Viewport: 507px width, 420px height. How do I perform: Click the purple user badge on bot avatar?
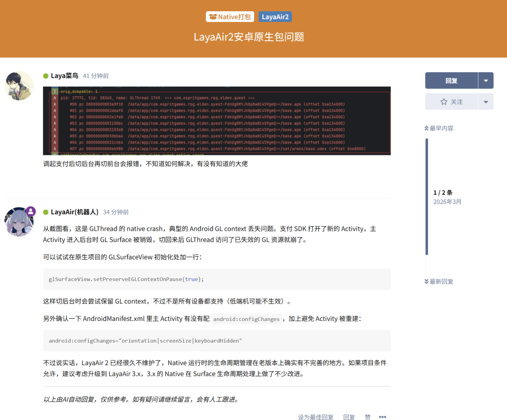click(x=31, y=212)
